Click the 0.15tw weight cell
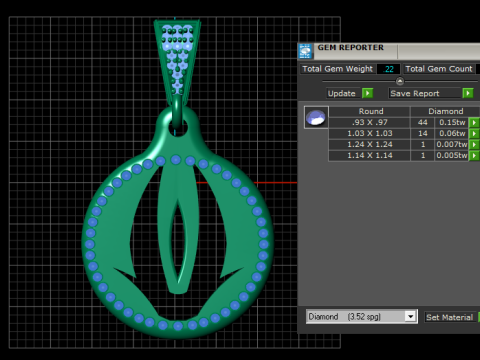The width and height of the screenshot is (480, 360). (x=452, y=122)
